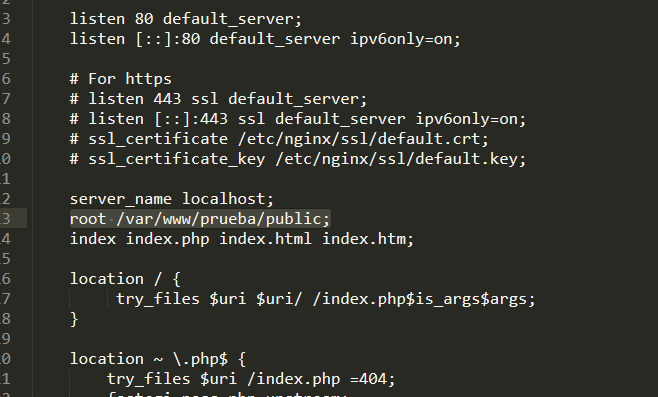Click 'index.htm;' at end of index line
658x397 pixels.
coord(368,239)
